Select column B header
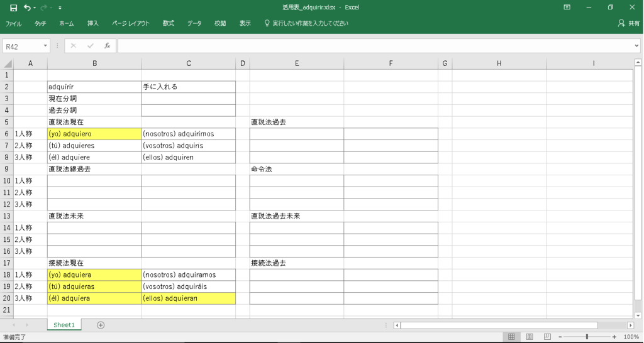The width and height of the screenshot is (644, 343). tap(94, 63)
